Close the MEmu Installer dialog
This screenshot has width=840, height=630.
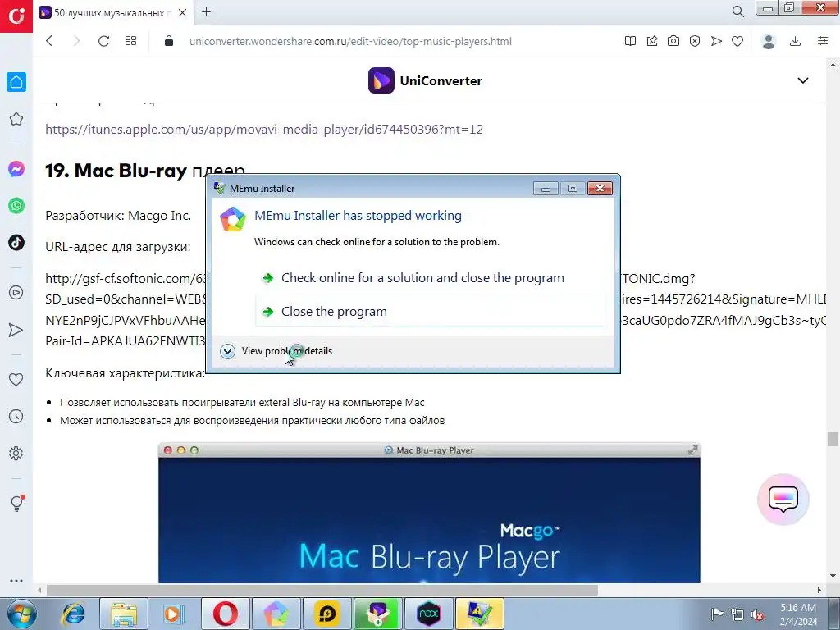(600, 189)
